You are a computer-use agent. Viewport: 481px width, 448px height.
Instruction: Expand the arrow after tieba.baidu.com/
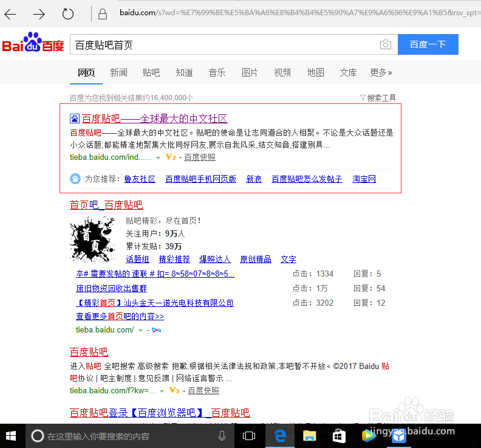[x=140, y=331]
